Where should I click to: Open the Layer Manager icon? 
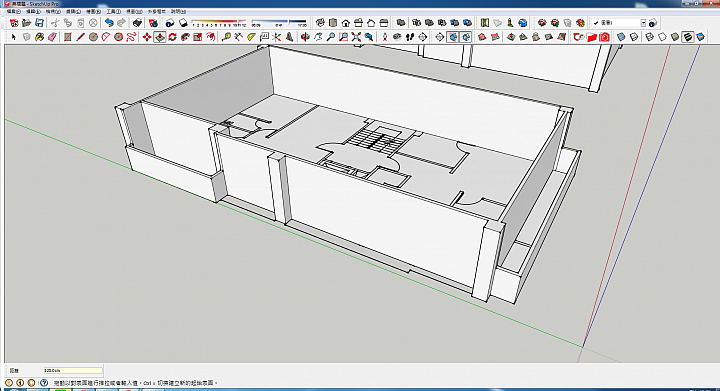point(653,22)
